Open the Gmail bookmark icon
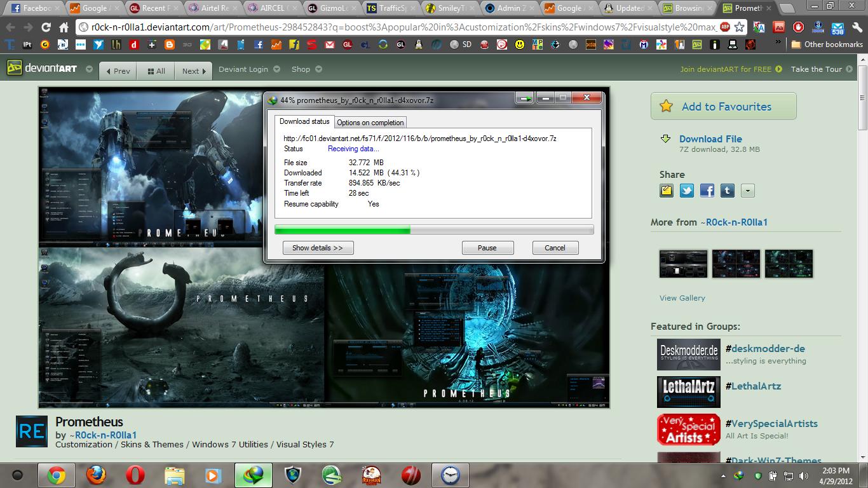This screenshot has width=868, height=488. point(329,44)
